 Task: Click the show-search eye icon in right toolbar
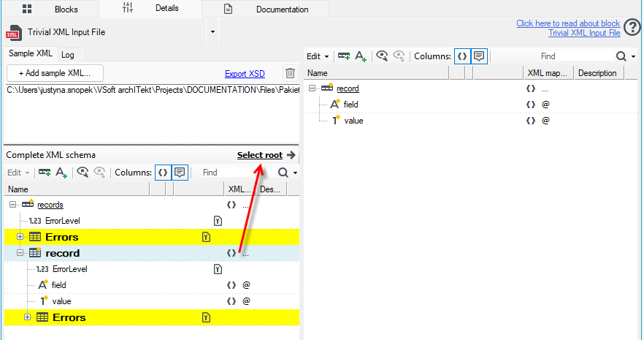tap(382, 56)
